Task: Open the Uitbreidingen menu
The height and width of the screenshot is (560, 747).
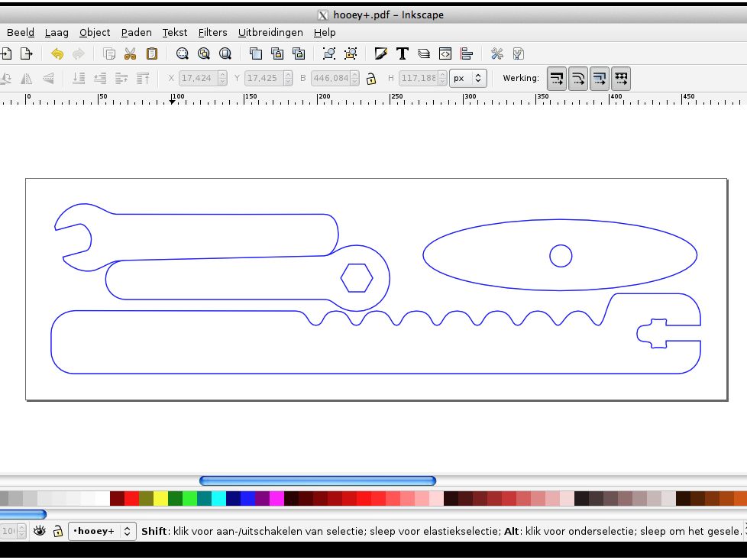Action: [270, 32]
